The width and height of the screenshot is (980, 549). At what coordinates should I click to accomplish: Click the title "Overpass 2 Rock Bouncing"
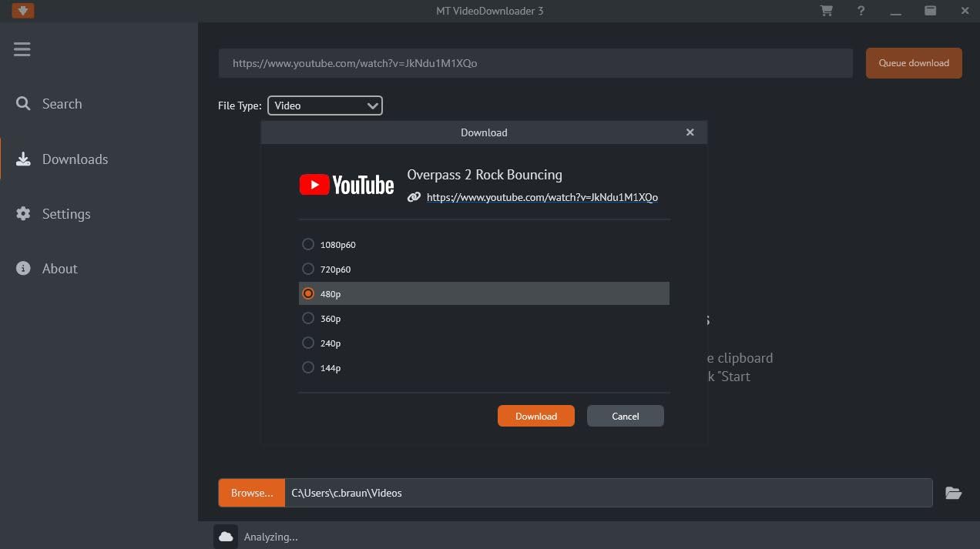485,175
